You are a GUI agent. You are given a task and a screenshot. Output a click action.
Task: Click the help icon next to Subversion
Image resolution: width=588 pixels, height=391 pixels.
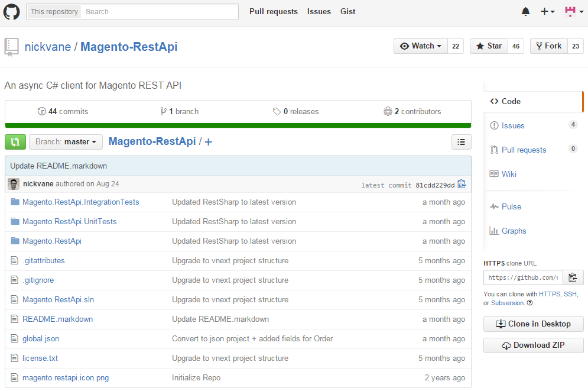pos(529,303)
